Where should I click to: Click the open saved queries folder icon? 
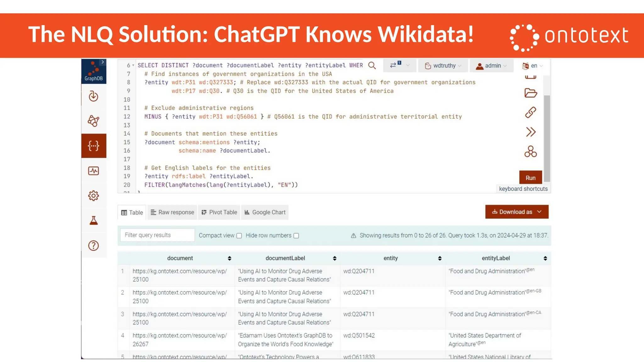pos(530,93)
